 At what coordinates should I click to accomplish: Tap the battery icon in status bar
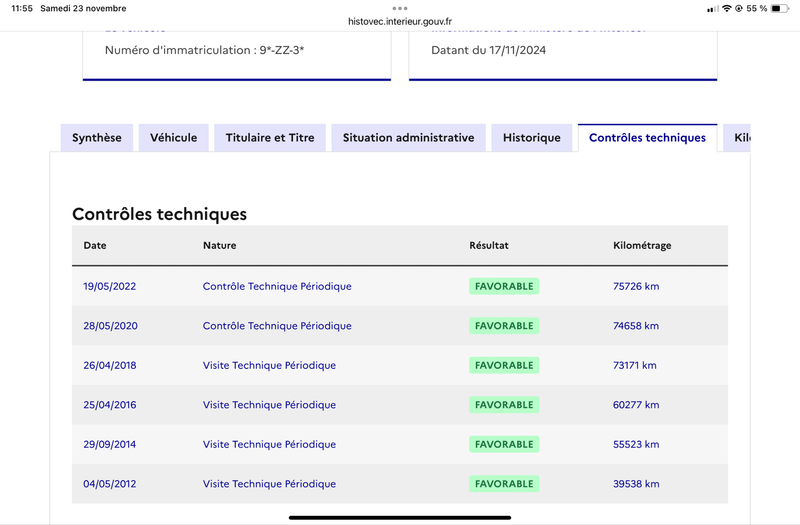[780, 9]
